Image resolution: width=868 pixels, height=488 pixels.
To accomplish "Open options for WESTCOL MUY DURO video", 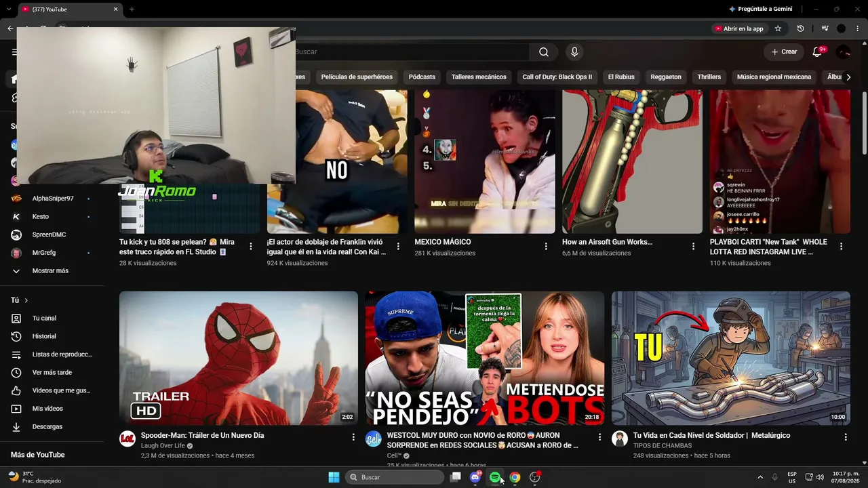I will (599, 437).
